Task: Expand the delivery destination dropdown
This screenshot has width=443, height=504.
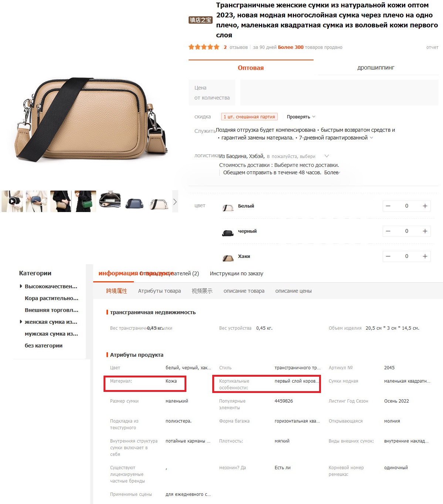Action: (327, 156)
